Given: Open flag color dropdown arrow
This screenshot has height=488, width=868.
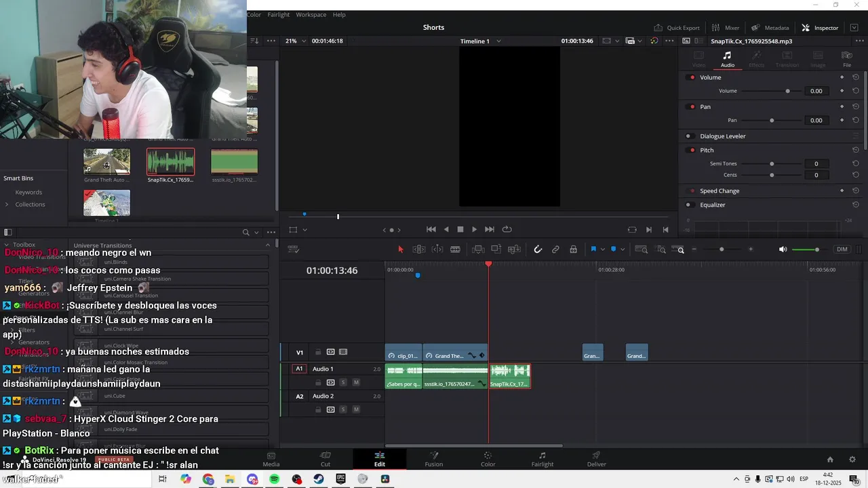Looking at the screenshot, I should point(601,249).
